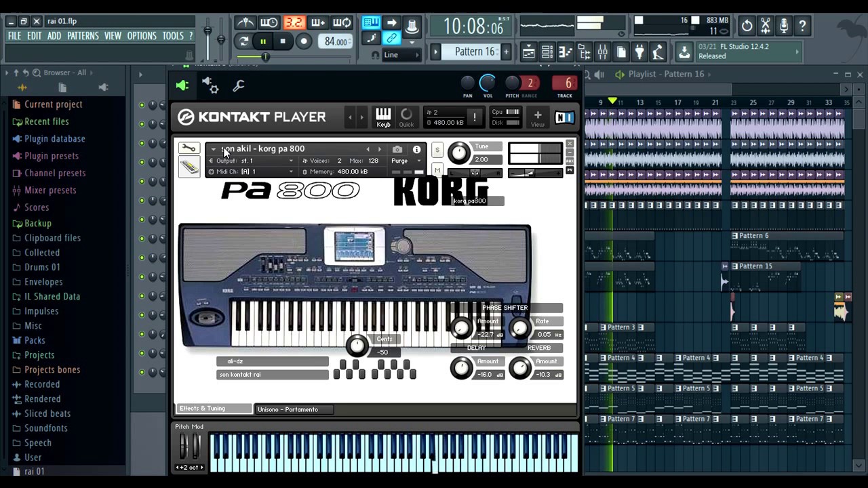The image size is (868, 488).
Task: Click the Keyb button in Kontakt
Action: [383, 117]
